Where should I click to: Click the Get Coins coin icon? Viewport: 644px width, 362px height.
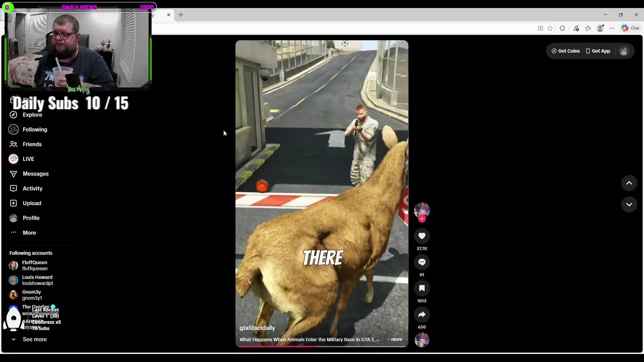[554, 51]
